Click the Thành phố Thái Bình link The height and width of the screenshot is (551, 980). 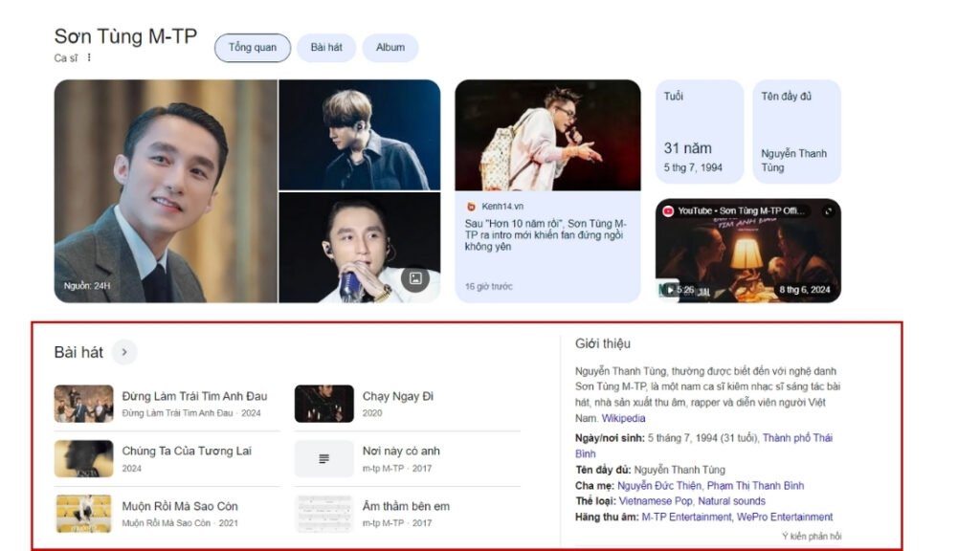797,438
